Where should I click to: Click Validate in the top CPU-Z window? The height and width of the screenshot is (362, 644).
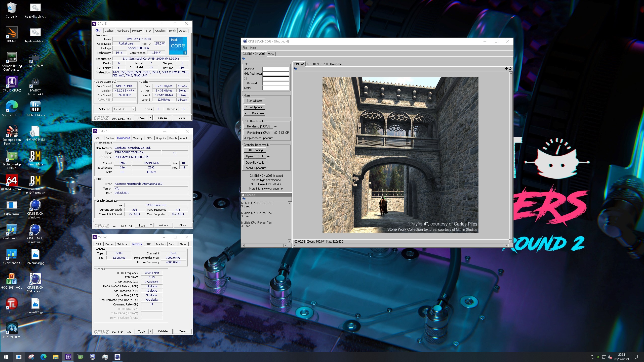(x=163, y=117)
